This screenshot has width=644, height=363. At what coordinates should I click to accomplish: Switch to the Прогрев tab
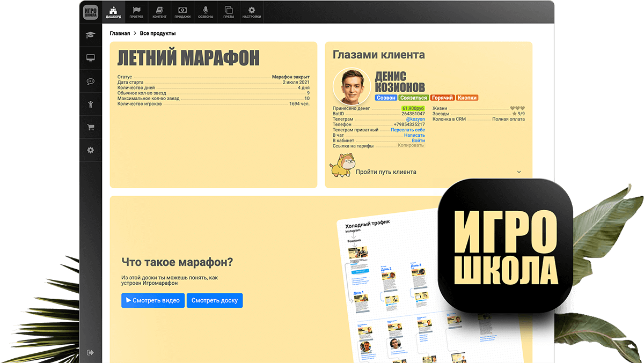click(136, 12)
